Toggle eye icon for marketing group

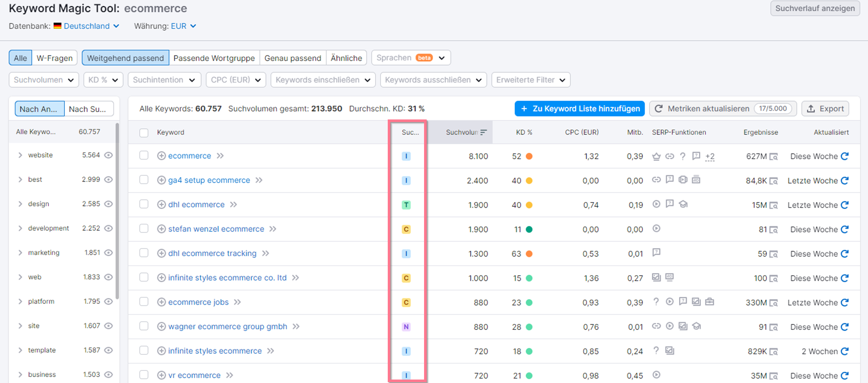coord(108,253)
